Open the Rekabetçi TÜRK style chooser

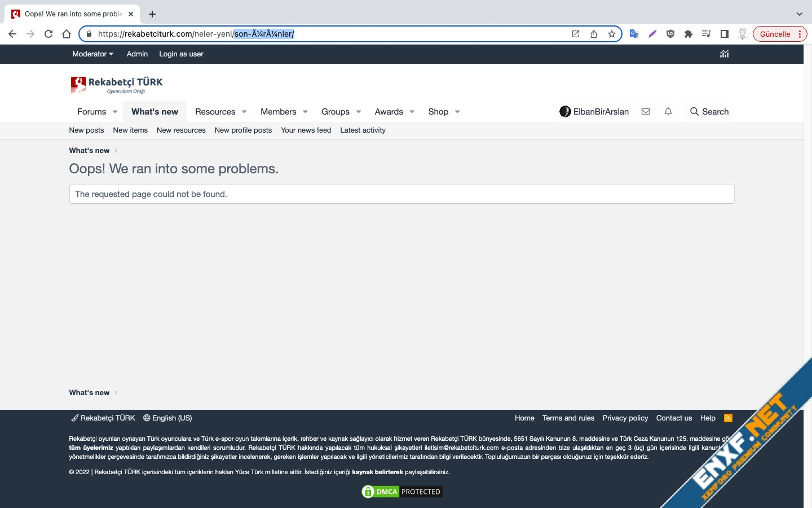tap(103, 418)
